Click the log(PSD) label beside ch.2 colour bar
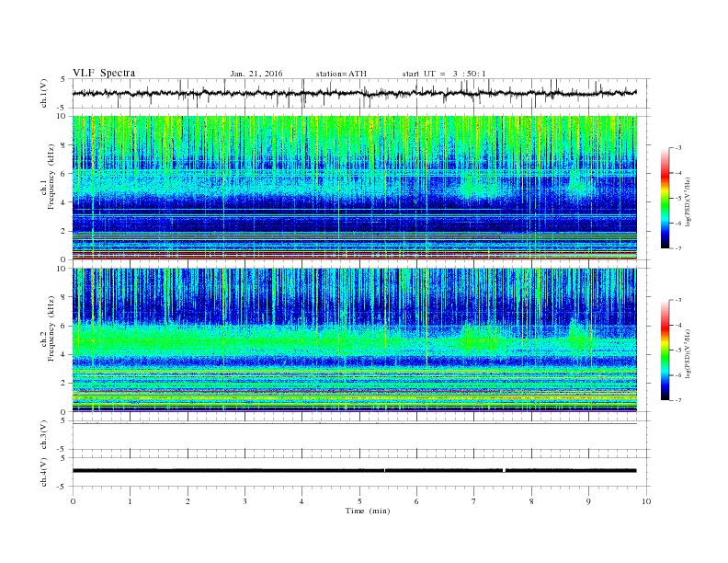Viewport: 728px width, 563px height. point(688,354)
